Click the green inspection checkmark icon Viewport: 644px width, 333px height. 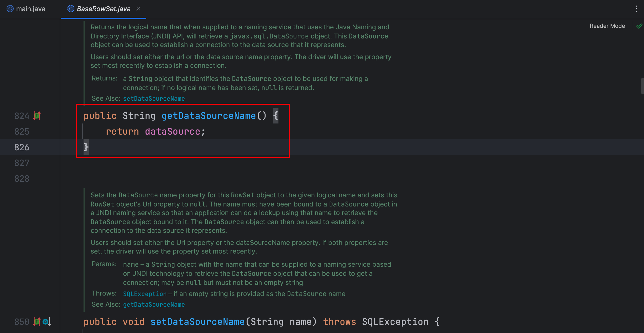(x=639, y=26)
